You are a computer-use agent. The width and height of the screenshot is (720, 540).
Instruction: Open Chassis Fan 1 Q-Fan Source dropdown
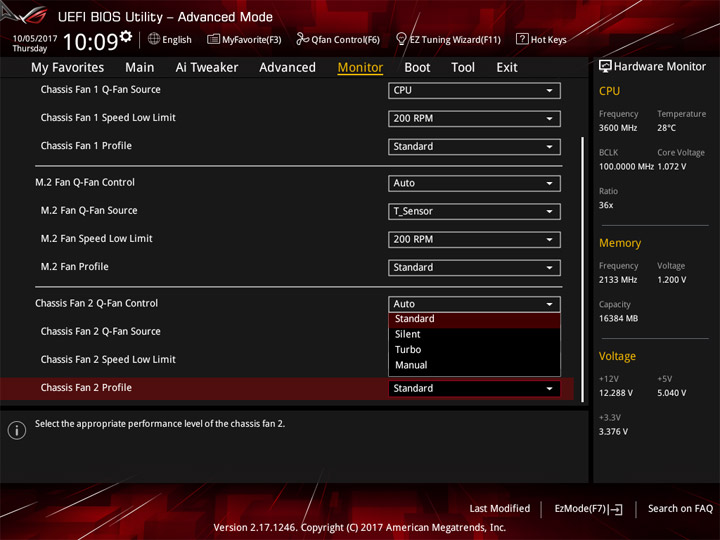tap(474, 90)
